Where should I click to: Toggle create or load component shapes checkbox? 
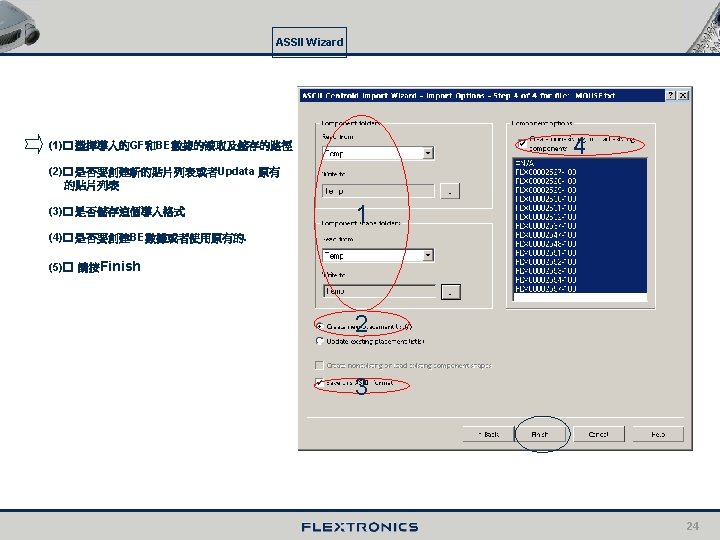319,365
